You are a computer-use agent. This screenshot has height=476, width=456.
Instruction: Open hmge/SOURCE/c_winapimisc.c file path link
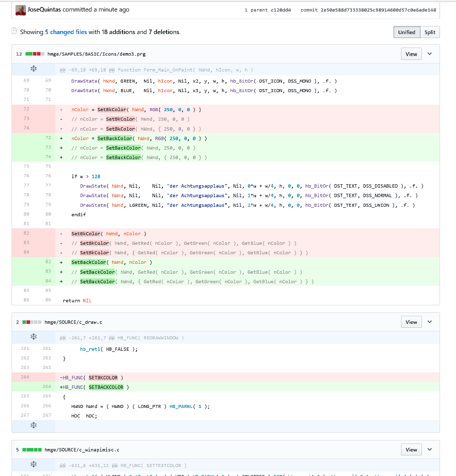click(x=81, y=450)
